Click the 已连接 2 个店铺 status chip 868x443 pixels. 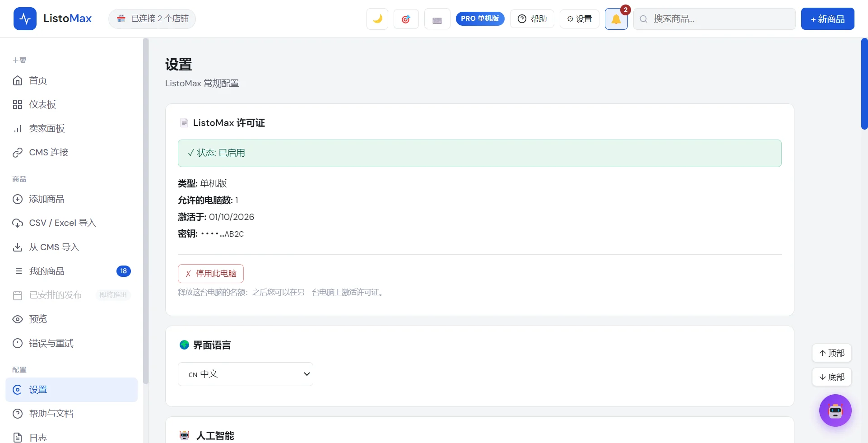152,19
